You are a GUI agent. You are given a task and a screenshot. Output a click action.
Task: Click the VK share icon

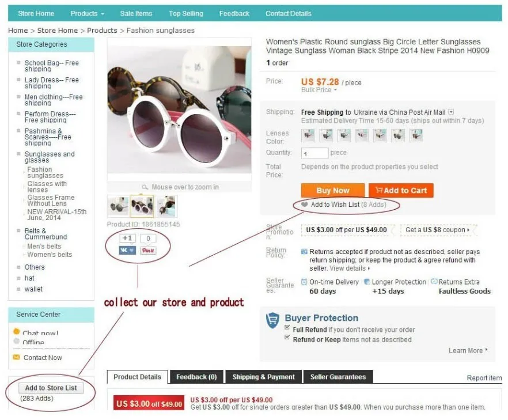[127, 250]
